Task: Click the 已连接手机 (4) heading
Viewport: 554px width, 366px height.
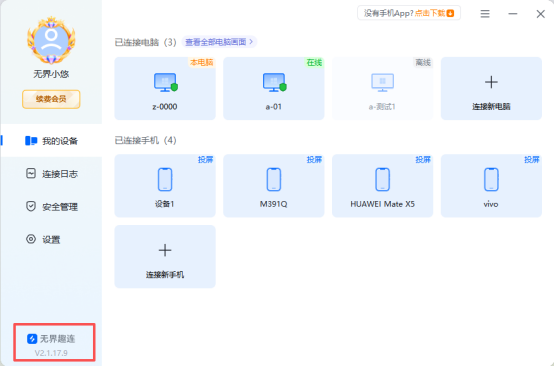Action: (146, 140)
